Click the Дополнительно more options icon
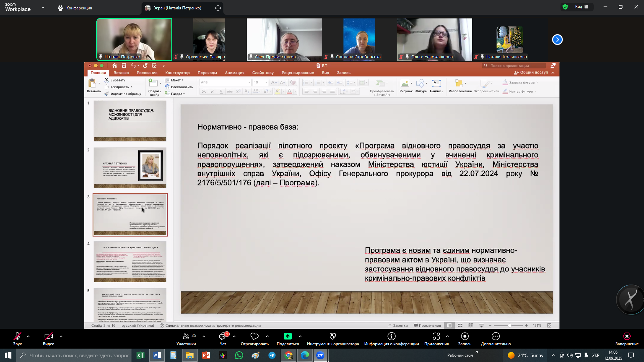The image size is (644, 362). [x=495, y=337]
